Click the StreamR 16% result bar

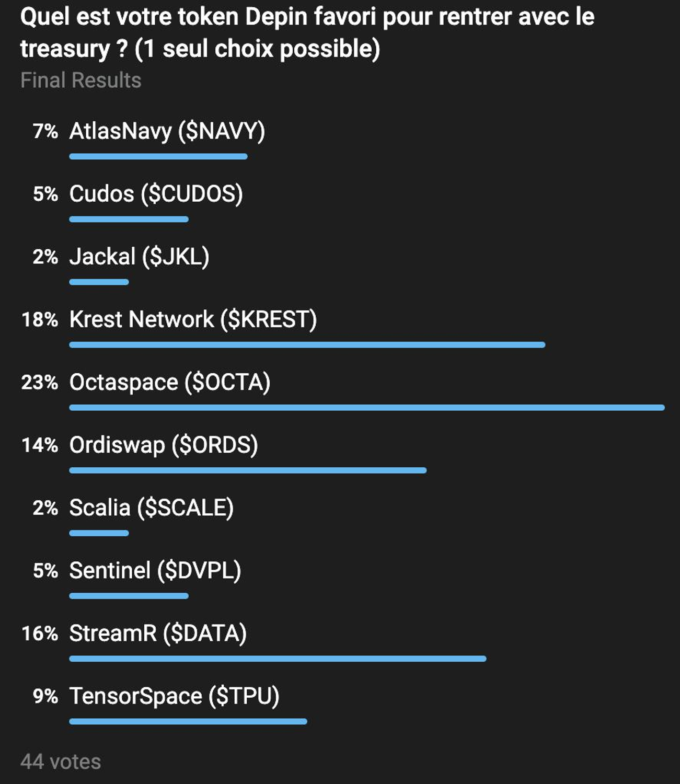click(278, 659)
